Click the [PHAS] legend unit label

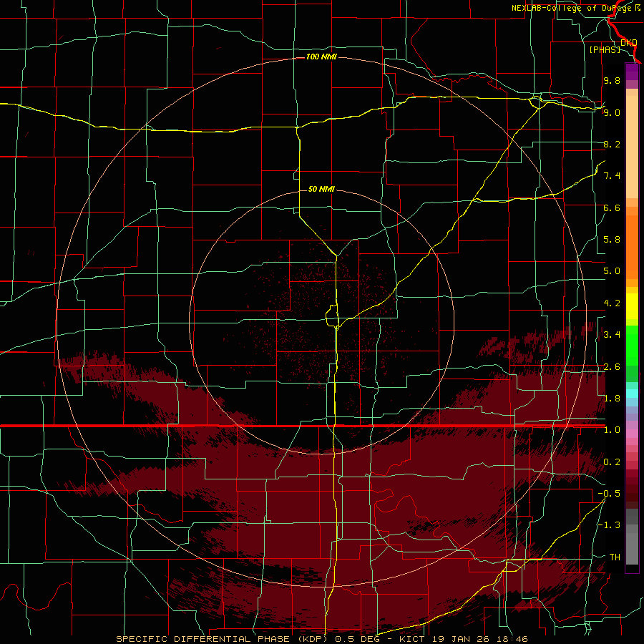[605, 49]
